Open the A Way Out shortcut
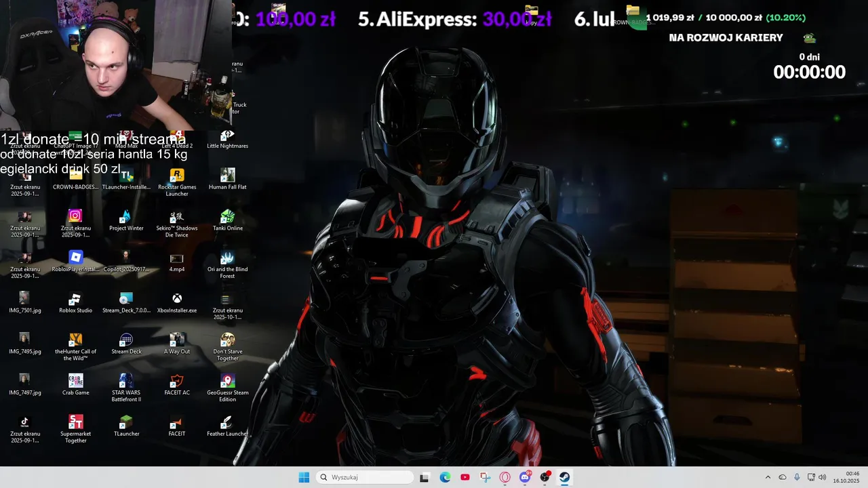 177,344
